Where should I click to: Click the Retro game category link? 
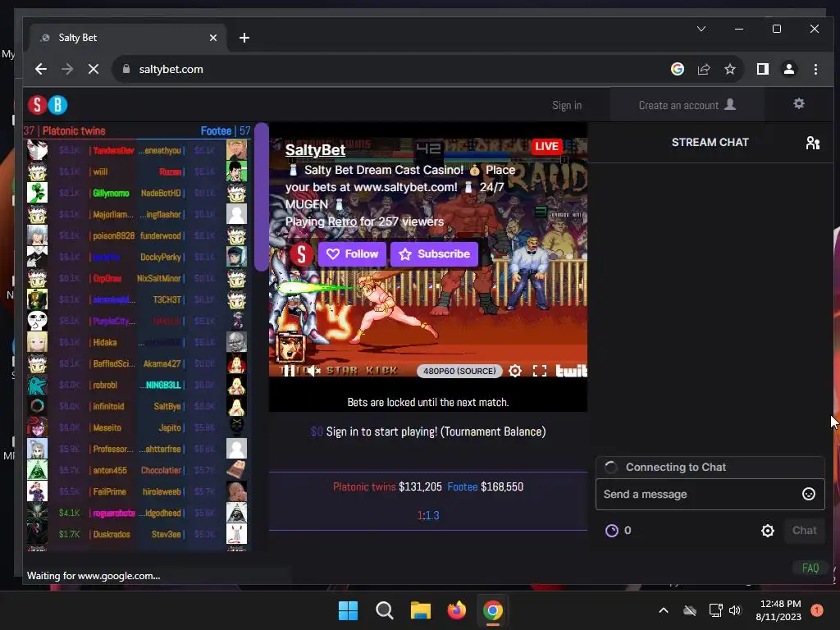click(342, 221)
